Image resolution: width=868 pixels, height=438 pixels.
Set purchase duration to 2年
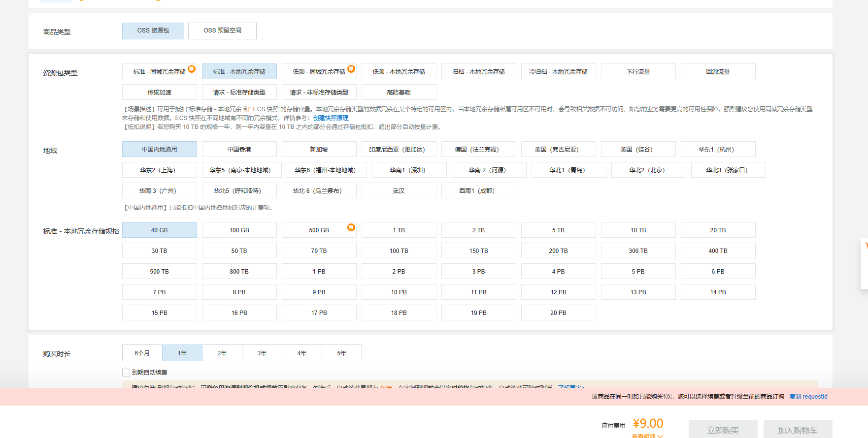[x=222, y=353]
